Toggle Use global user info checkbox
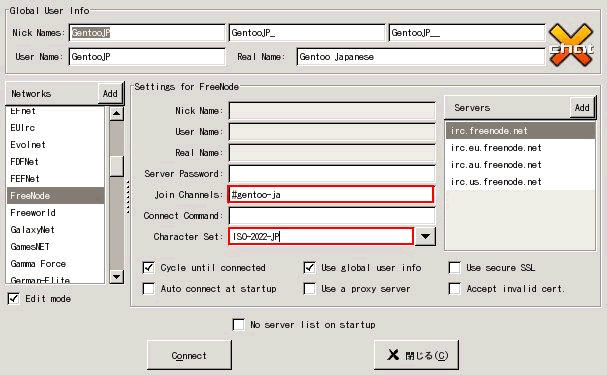Viewport: 607px width, 375px height. 309,268
